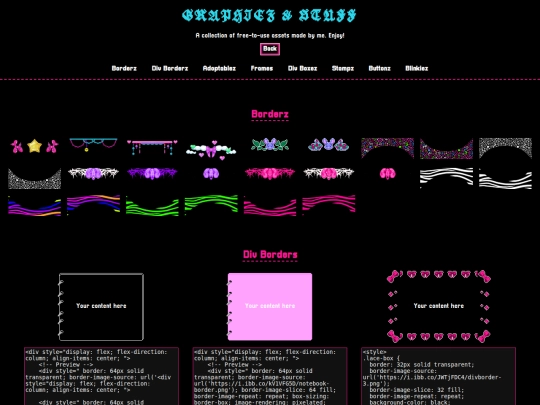
Task: Select the clouds and pink bow border
Action: tap(211, 149)
